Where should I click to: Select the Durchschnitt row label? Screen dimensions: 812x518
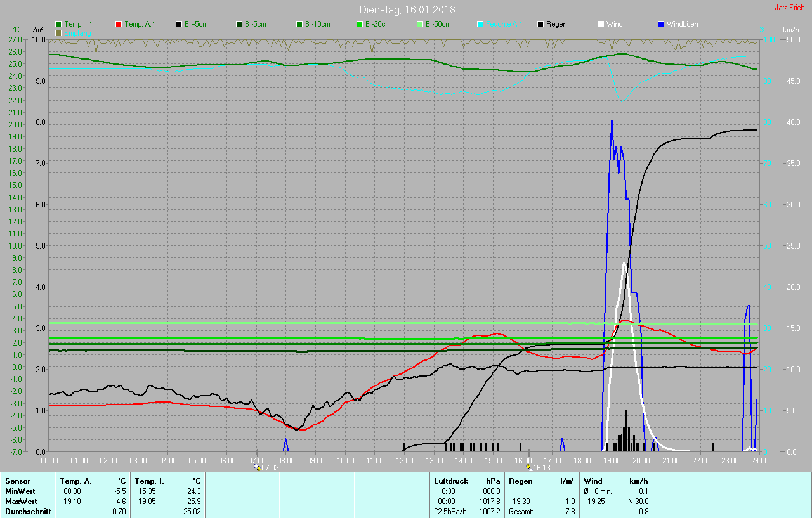pos(28,512)
